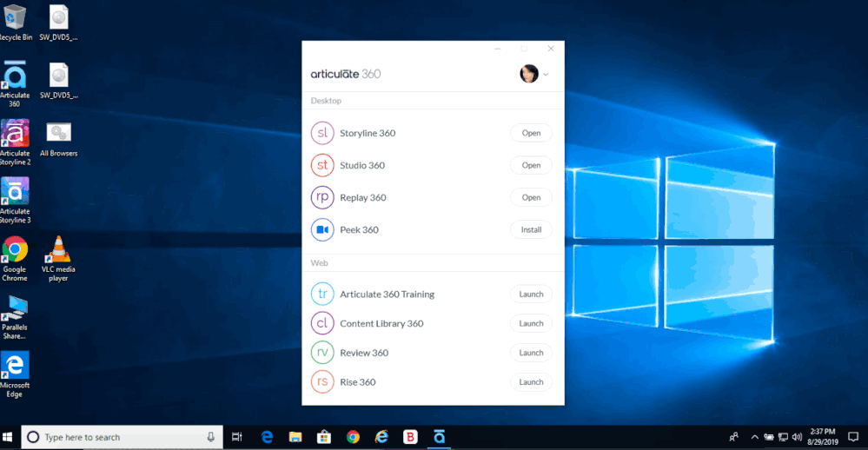Image resolution: width=868 pixels, height=450 pixels.
Task: Click the Peek 360 camera icon
Action: coord(322,229)
